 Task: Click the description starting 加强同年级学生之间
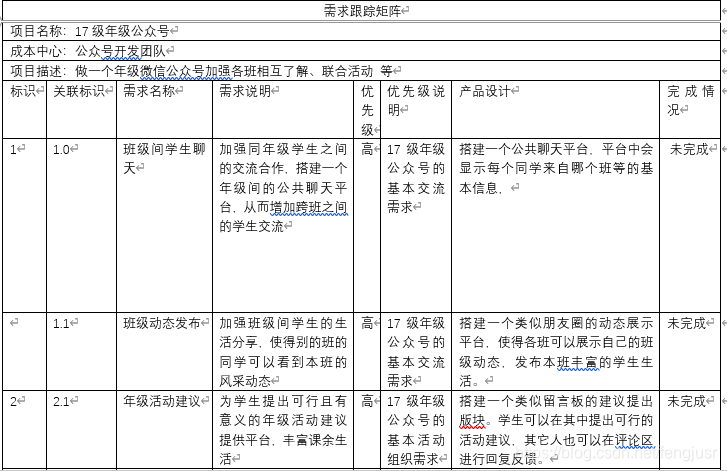tap(283, 188)
